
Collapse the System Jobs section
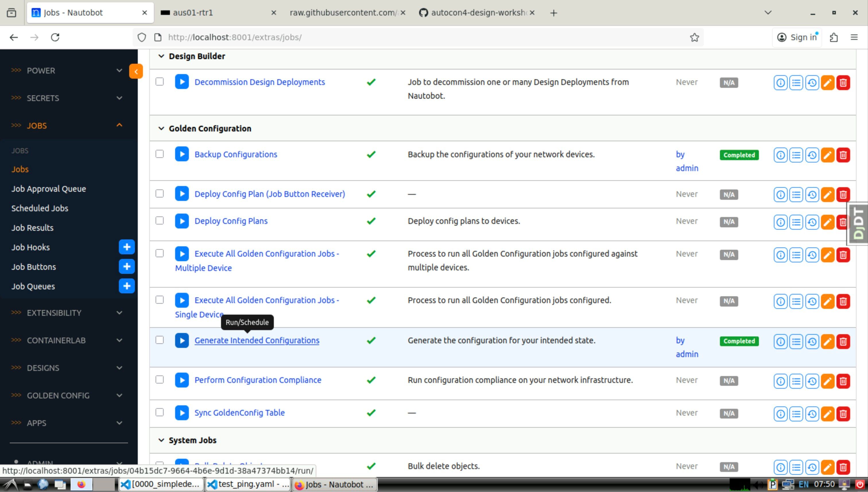pos(161,440)
